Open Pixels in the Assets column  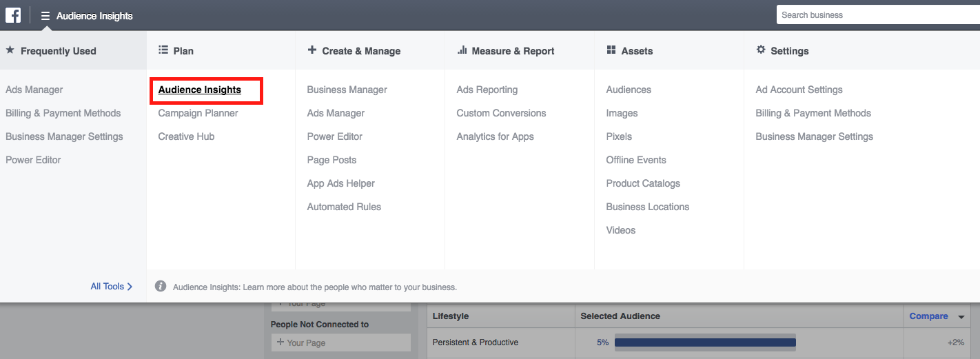tap(619, 136)
